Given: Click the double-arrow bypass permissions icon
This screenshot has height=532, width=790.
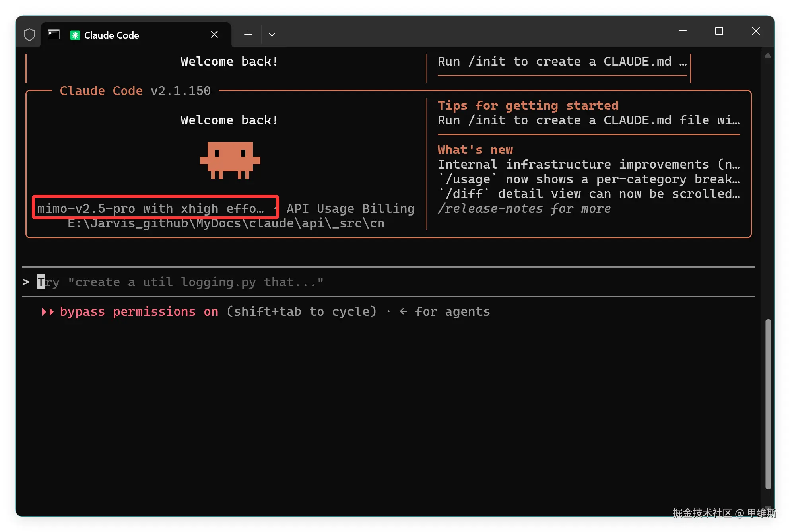Looking at the screenshot, I should (48, 311).
